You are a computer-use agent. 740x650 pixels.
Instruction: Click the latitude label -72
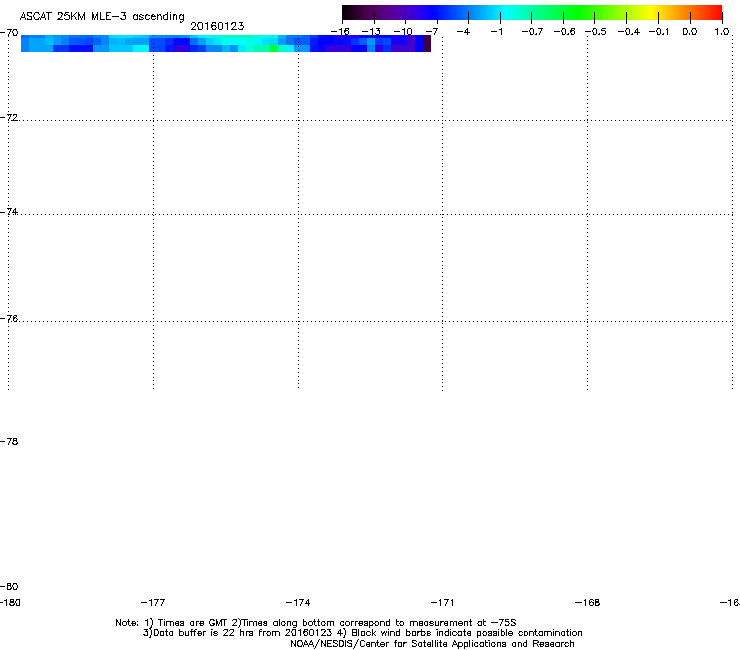pos(9,117)
